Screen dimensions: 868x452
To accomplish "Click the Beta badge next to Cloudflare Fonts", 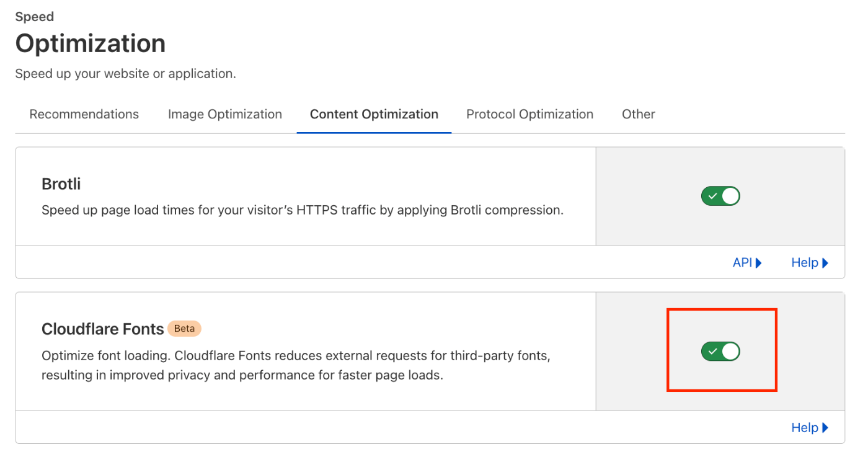I will [184, 329].
